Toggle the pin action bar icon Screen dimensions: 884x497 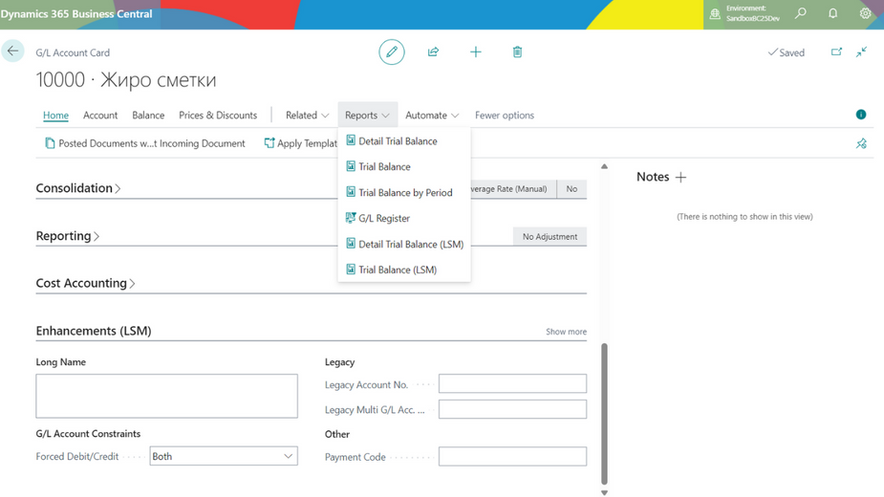click(861, 143)
